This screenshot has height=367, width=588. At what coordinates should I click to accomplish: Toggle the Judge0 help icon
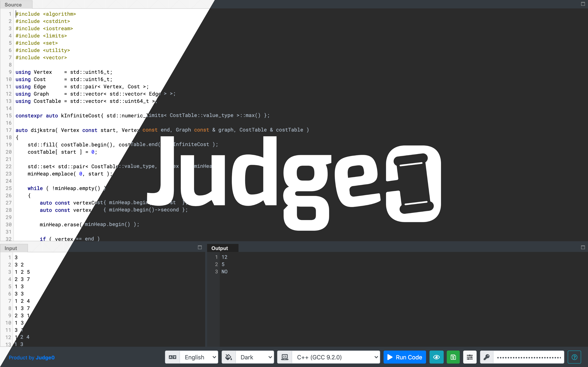[x=574, y=357]
